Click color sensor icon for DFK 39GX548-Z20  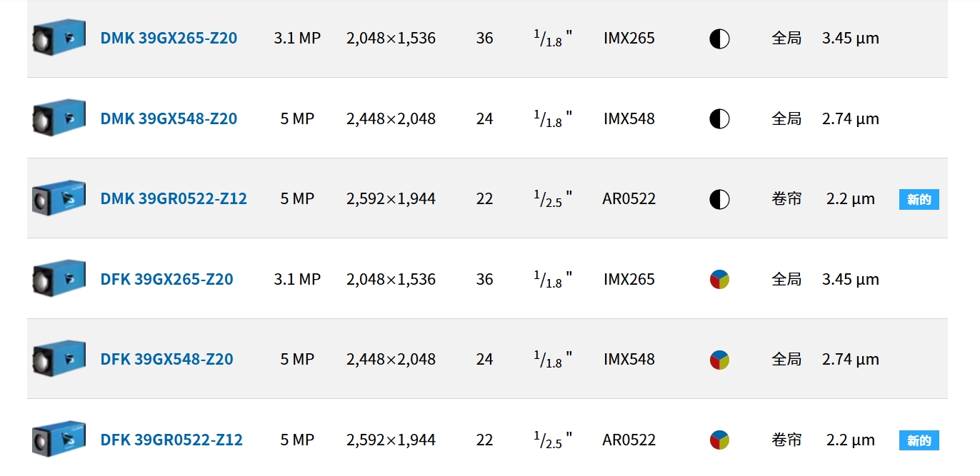point(719,360)
